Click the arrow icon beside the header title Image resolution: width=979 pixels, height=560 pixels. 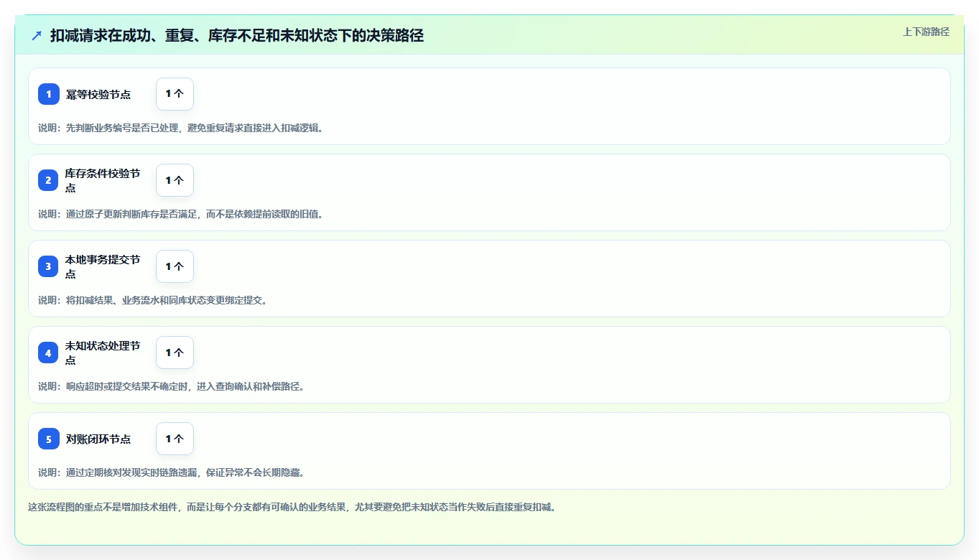[x=37, y=35]
